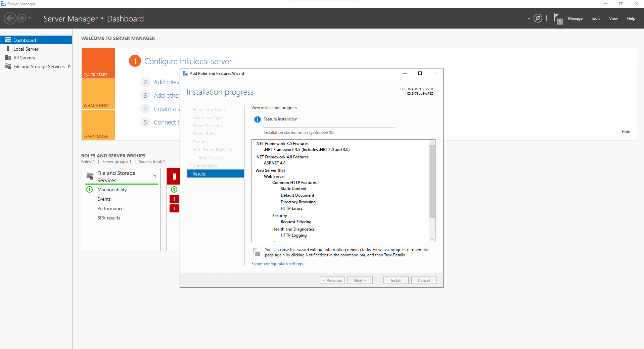
Task: Select Results step in wizard sidebar
Action: tap(215, 174)
